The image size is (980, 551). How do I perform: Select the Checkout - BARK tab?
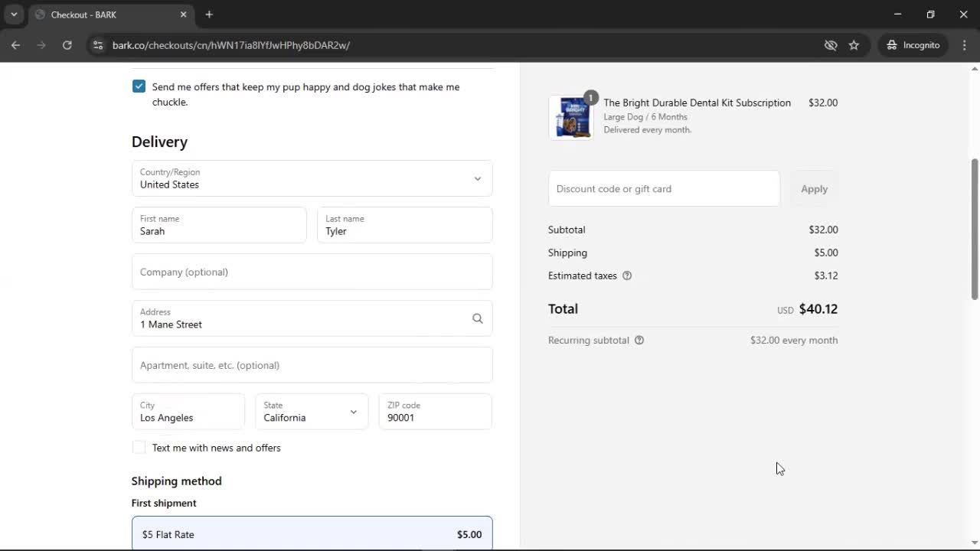click(110, 15)
